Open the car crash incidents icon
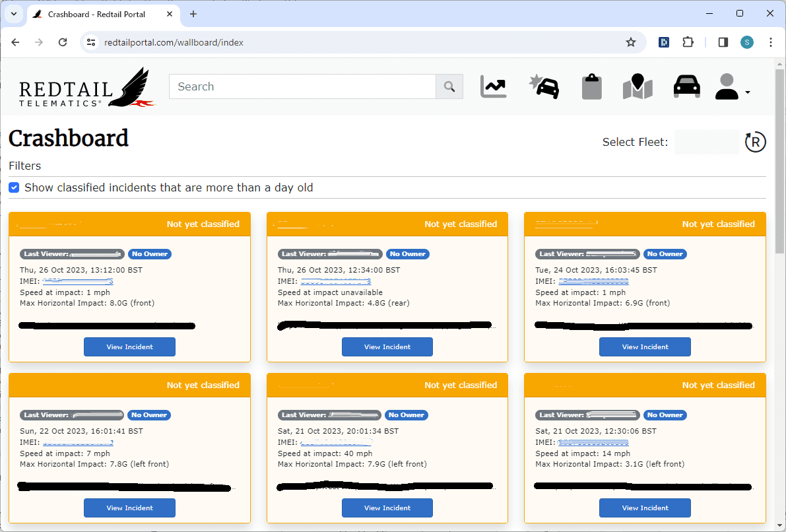The image size is (786, 532). [x=544, y=86]
